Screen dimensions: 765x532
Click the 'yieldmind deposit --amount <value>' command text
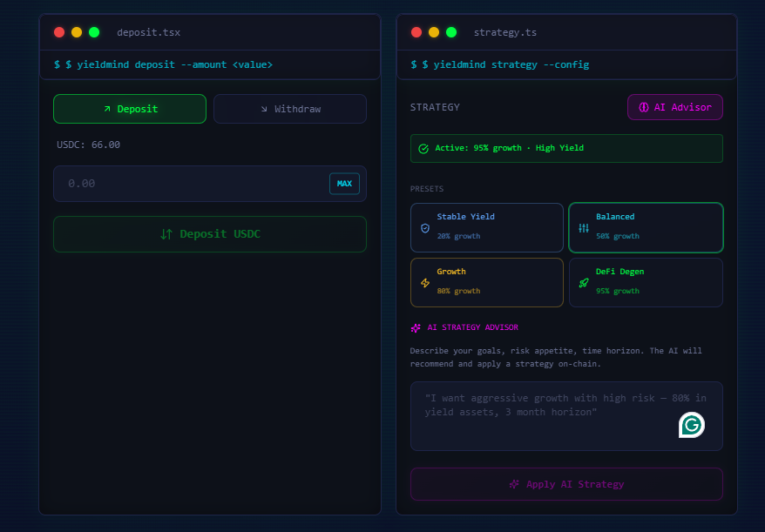click(x=174, y=64)
